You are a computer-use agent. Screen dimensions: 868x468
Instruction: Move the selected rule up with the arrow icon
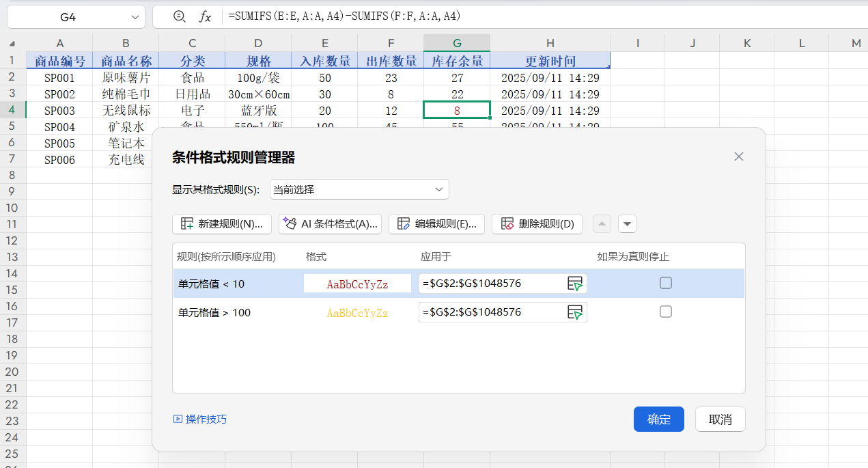(x=601, y=224)
